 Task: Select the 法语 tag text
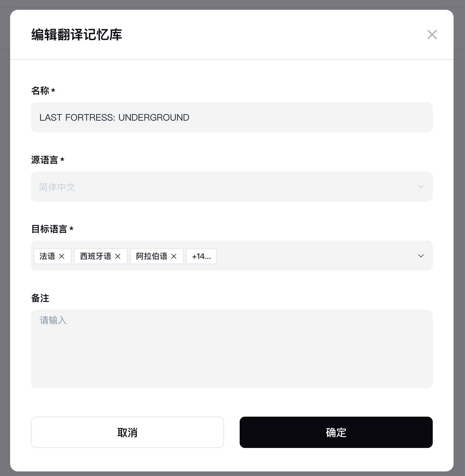[47, 256]
